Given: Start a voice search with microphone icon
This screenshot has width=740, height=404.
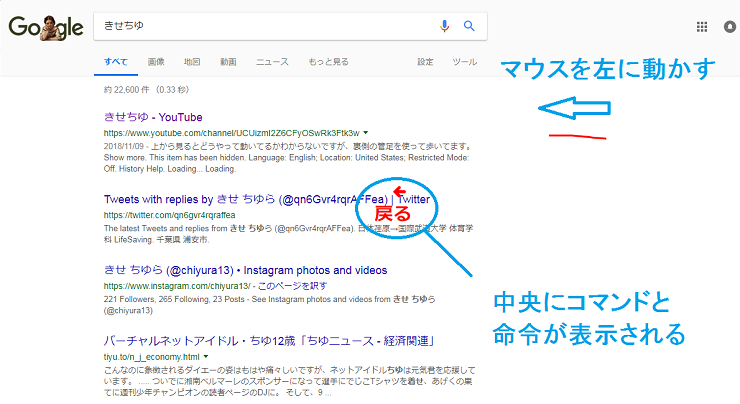Looking at the screenshot, I should tap(444, 26).
